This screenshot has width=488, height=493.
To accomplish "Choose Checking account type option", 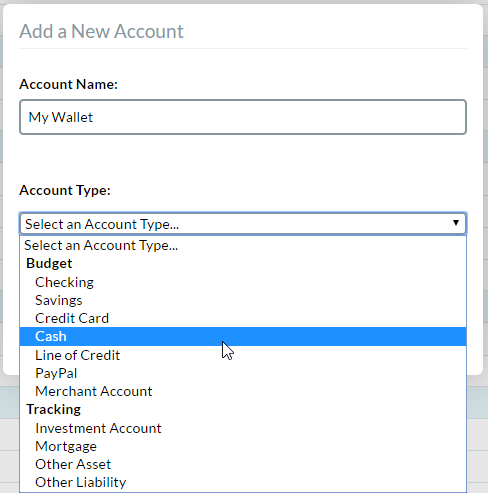I will click(243, 282).
